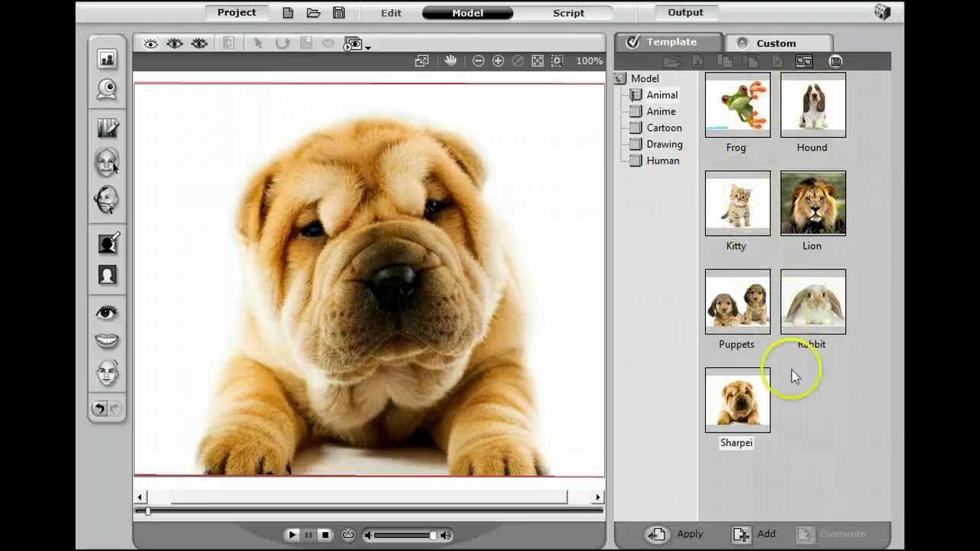Screen dimensions: 980x551
Task: Select the Puppets template thumbnail
Action: click(737, 302)
